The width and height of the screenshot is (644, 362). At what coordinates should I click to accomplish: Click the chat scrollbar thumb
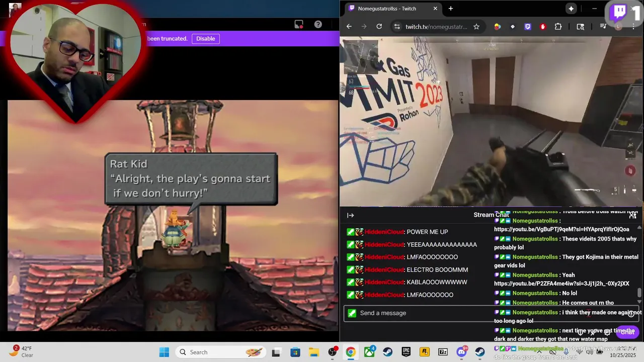coord(639,293)
